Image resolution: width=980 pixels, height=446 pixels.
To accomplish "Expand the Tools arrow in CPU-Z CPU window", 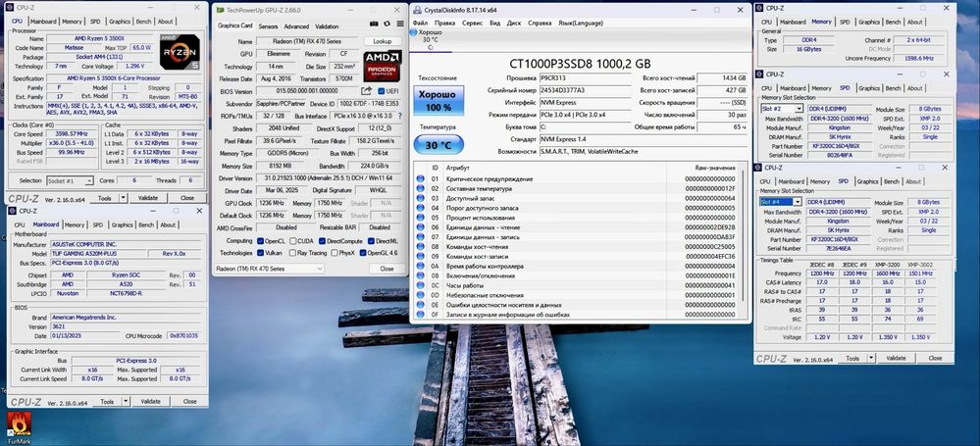I will point(124,198).
